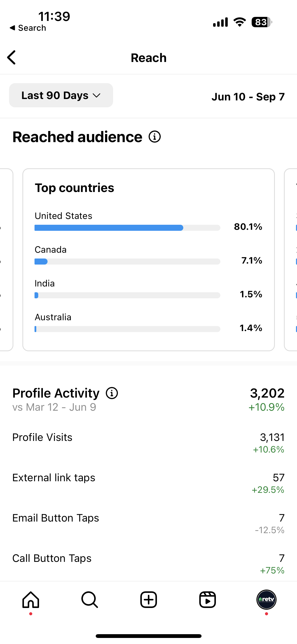Tap the Call Button Taps row
This screenshot has height=644, width=297.
148,563
